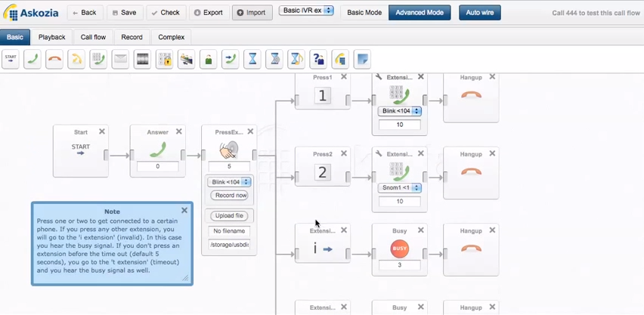Select the blue sticky Note tool
Image resolution: width=644 pixels, height=315 pixels.
pyautogui.click(x=362, y=60)
